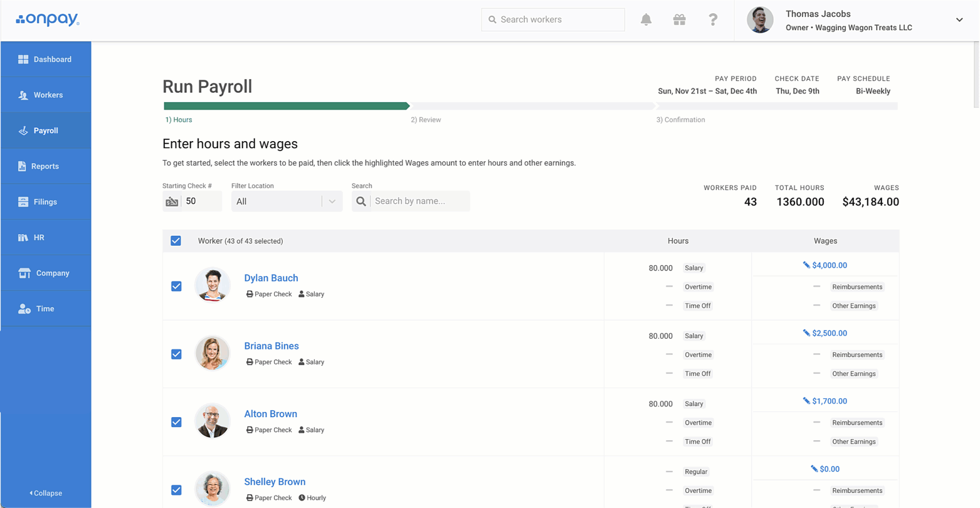This screenshot has width=980, height=508.
Task: Open the notifications bell icon
Action: tap(646, 19)
